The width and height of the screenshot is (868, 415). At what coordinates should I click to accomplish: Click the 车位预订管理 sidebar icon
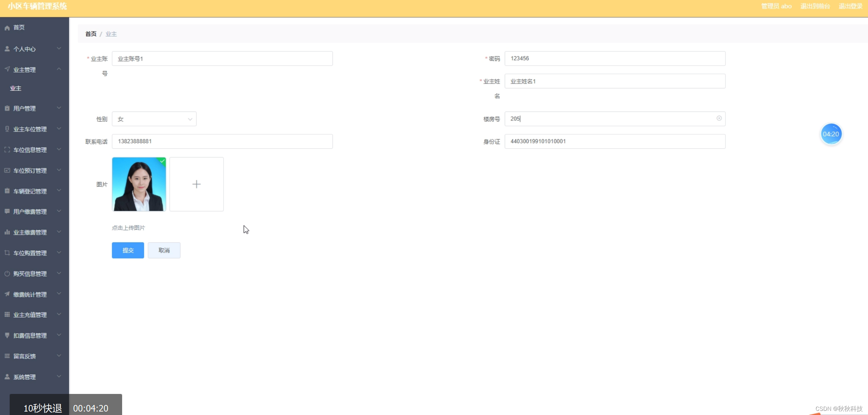click(7, 171)
